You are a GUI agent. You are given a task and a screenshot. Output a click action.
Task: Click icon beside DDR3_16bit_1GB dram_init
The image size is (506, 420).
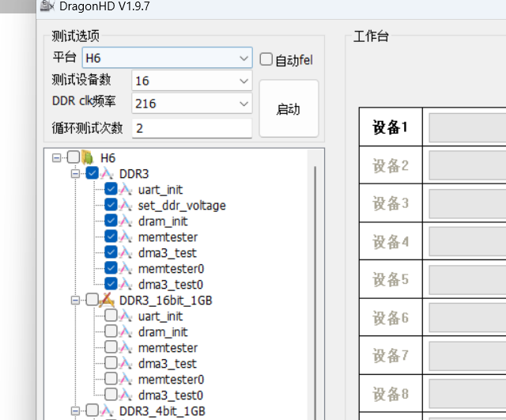point(126,332)
